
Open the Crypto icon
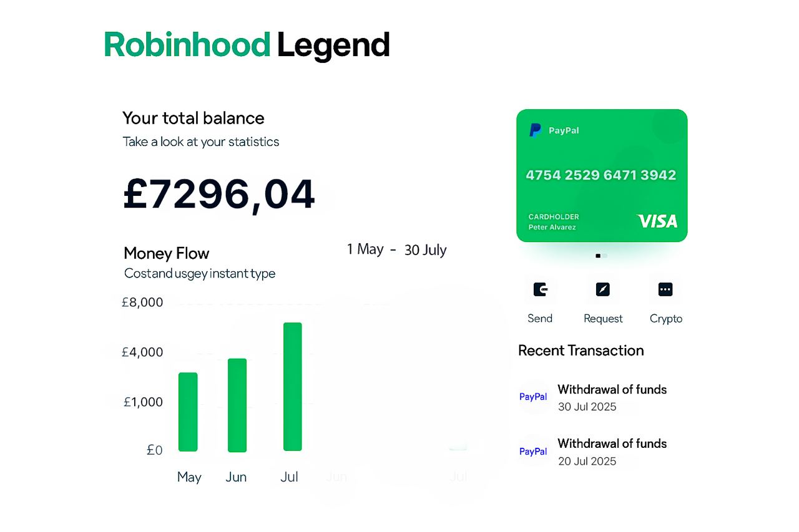(x=665, y=289)
